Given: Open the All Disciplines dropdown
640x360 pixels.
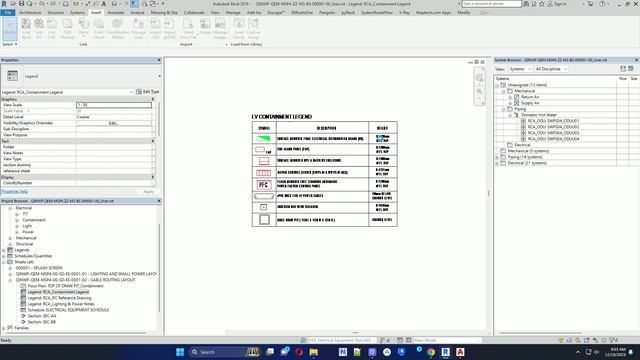Looking at the screenshot, I should 551,69.
